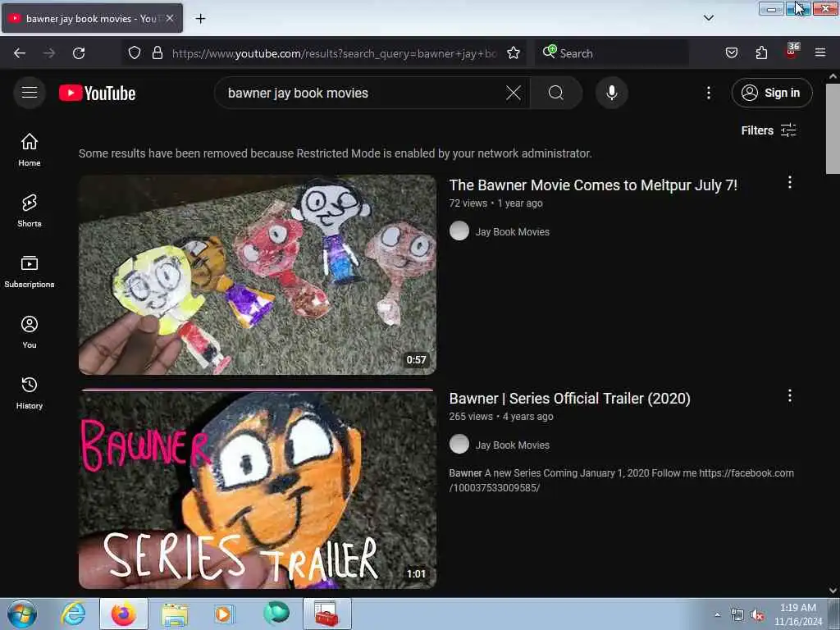Click the muted volume tray icon
The width and height of the screenshot is (840, 630).
[757, 615]
